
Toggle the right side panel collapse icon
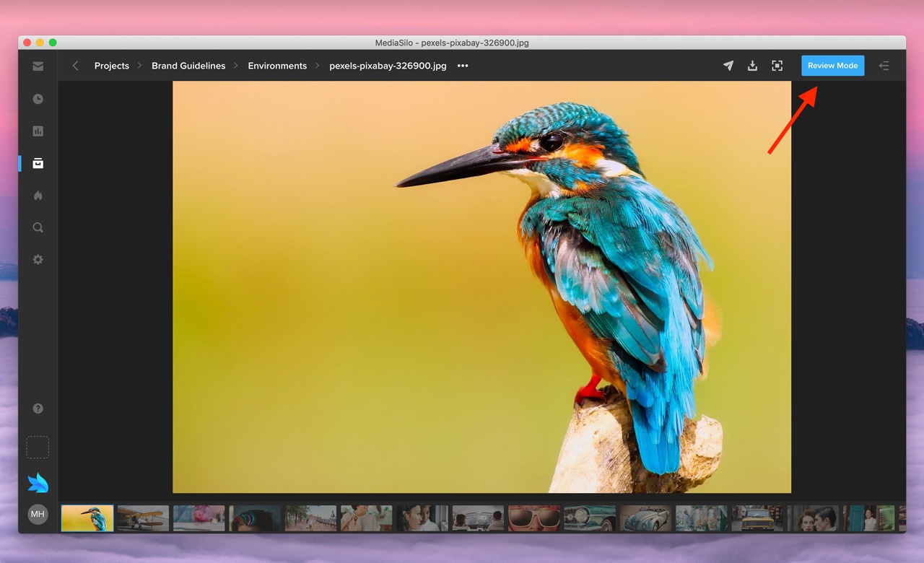pyautogui.click(x=884, y=66)
